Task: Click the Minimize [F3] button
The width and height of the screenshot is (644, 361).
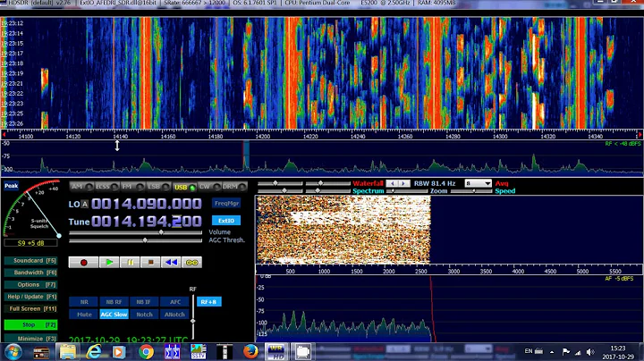Action: coord(30,339)
